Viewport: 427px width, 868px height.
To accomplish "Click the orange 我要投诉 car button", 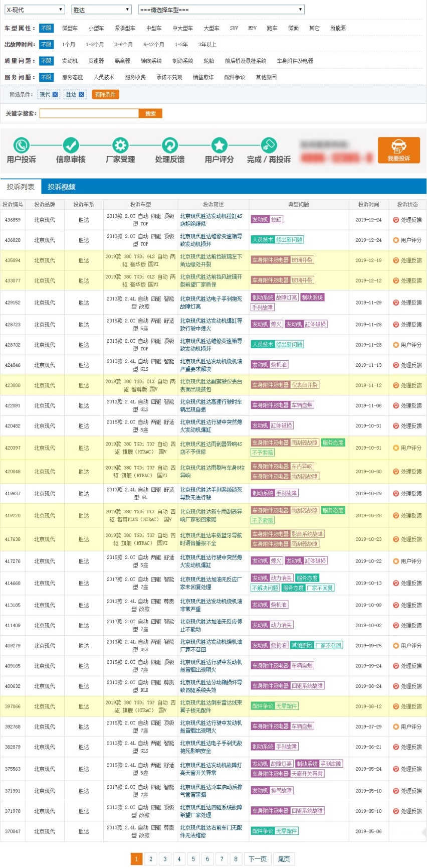I will pos(399,150).
